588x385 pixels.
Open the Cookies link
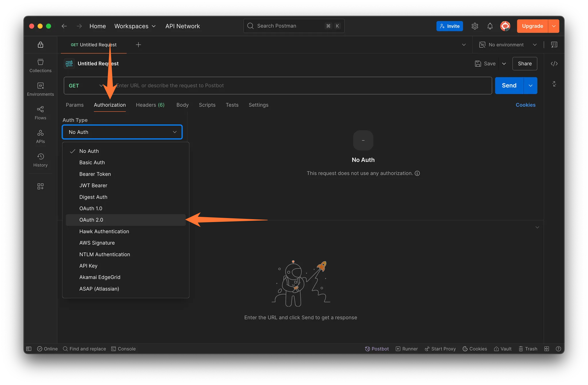click(525, 105)
